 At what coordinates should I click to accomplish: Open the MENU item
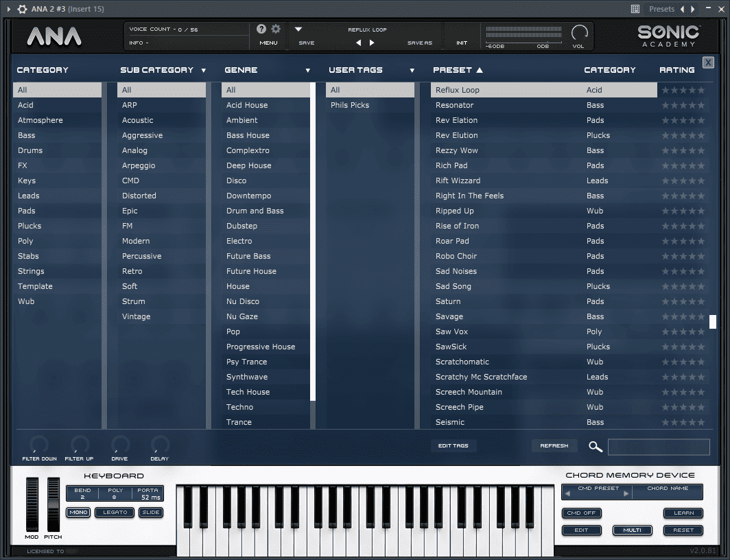[269, 43]
